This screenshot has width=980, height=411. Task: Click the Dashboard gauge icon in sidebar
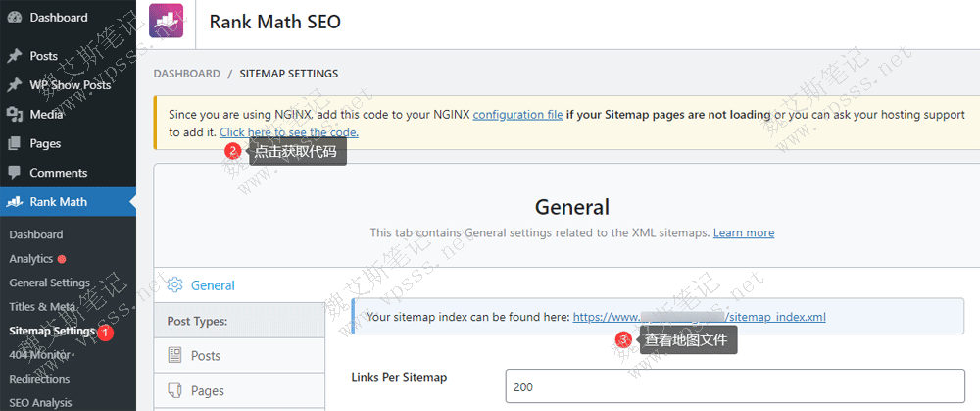pyautogui.click(x=15, y=18)
